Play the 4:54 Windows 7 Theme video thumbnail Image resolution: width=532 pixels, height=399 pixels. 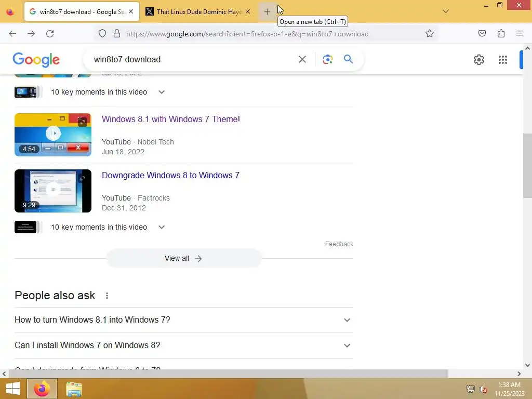click(53, 135)
